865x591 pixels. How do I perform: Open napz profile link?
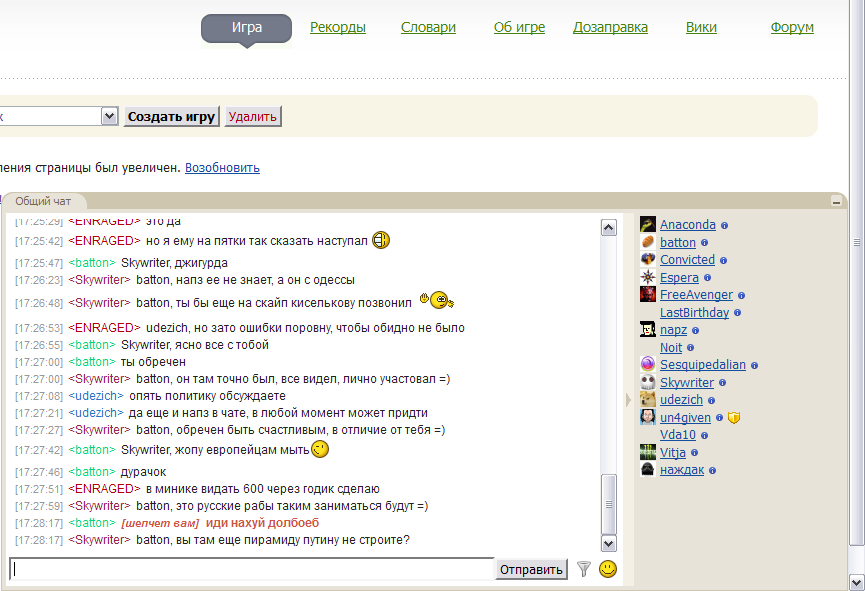click(674, 330)
